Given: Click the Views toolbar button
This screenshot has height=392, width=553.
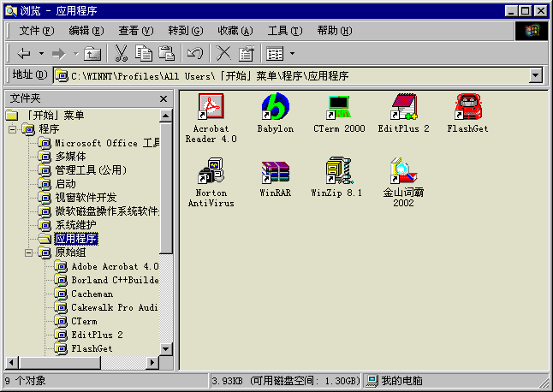Looking at the screenshot, I should coord(275,54).
